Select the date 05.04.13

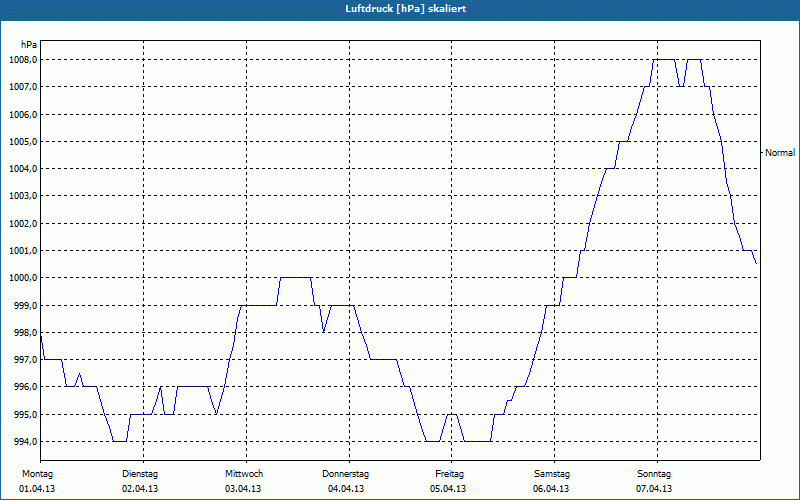click(x=448, y=489)
